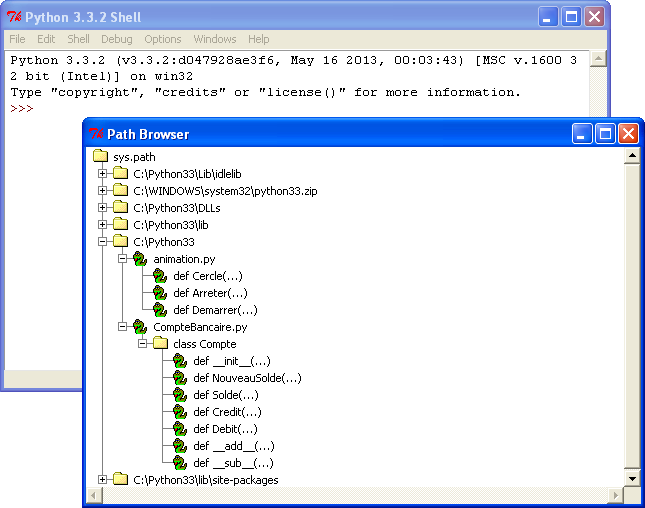Minimize the Path Browser window
Viewport: 645px width, 508px height.
tap(581, 134)
